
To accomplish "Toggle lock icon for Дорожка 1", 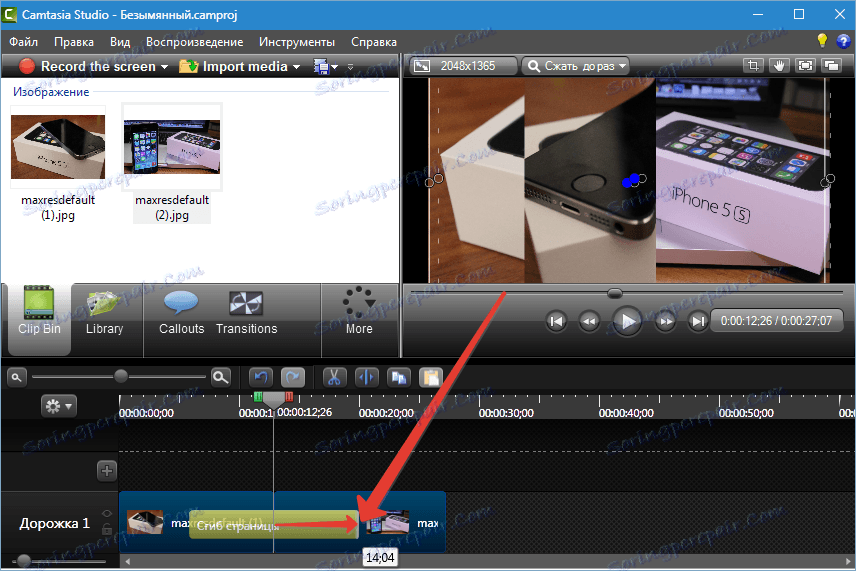I will 107,529.
